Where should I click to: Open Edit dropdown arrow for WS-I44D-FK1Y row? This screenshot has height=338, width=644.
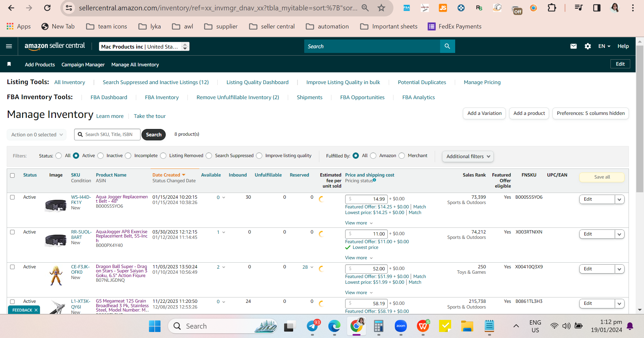[x=620, y=199]
